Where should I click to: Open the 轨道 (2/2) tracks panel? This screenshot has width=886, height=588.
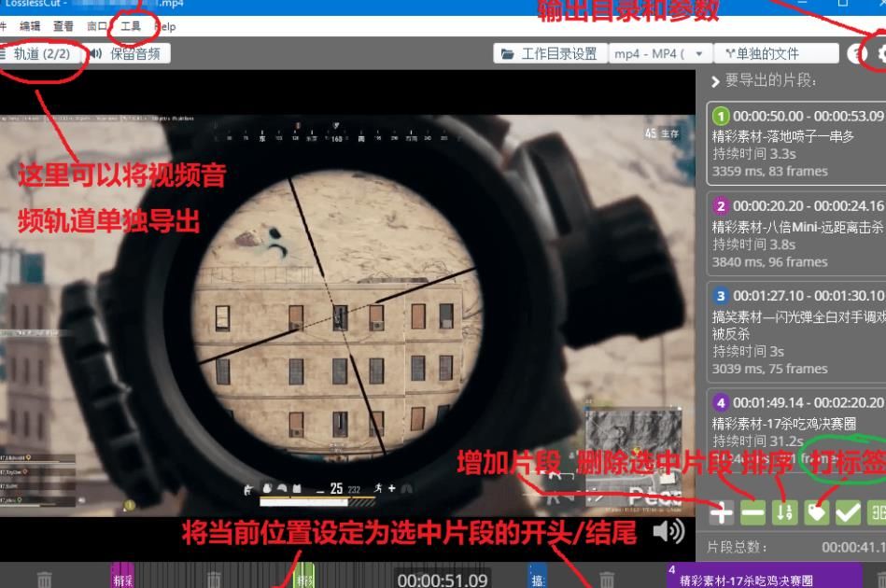tap(38, 53)
